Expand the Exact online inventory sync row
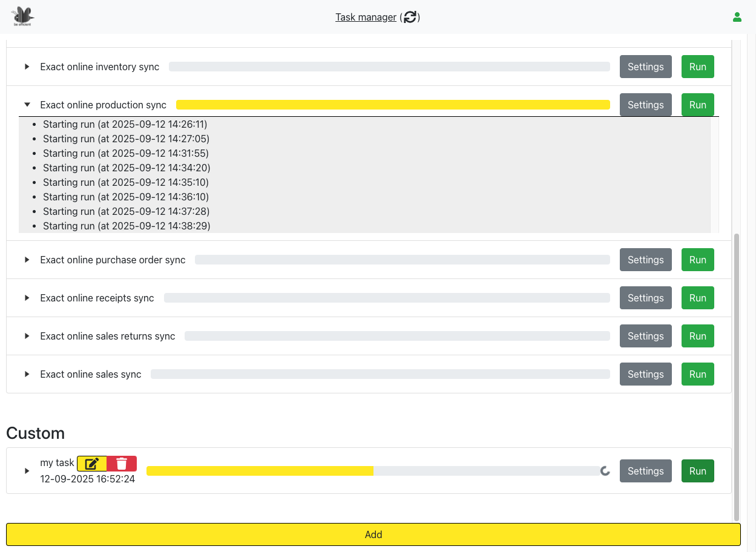The width and height of the screenshot is (756, 552). tap(27, 67)
